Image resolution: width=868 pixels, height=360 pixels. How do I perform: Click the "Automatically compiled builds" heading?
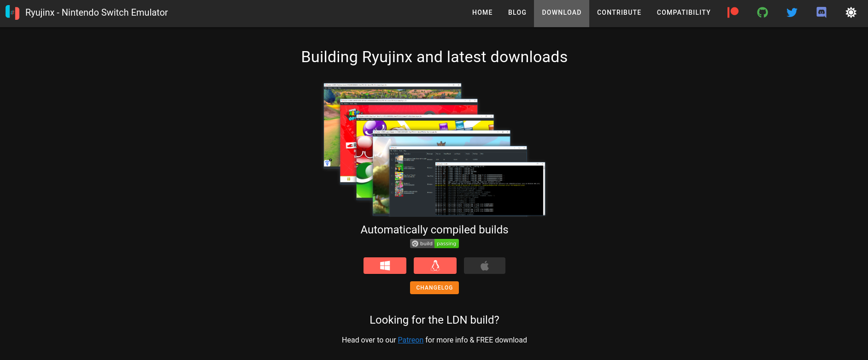tap(434, 229)
